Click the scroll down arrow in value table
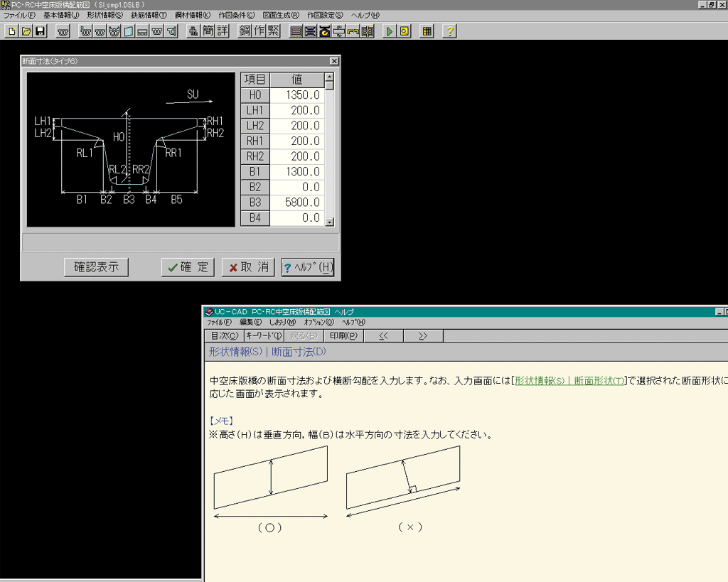This screenshot has height=582, width=728. [x=329, y=222]
